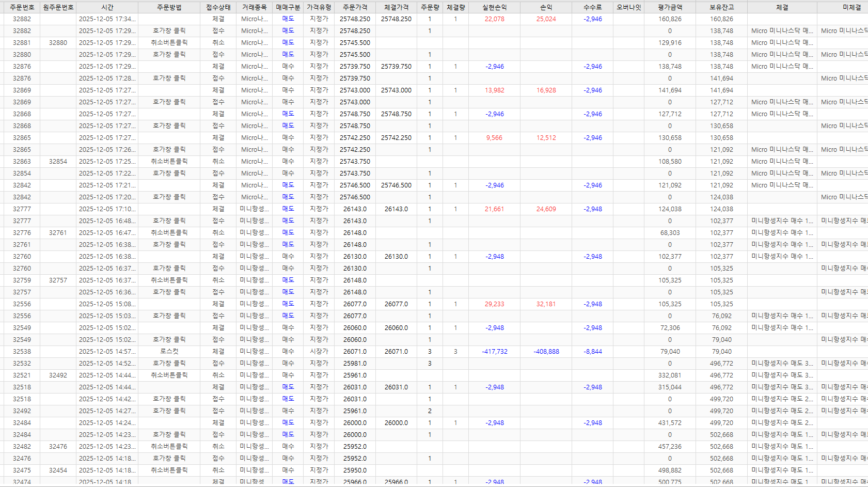The width and height of the screenshot is (868, 487).
Task: Select the 주문방법 column header
Action: pos(169,7)
